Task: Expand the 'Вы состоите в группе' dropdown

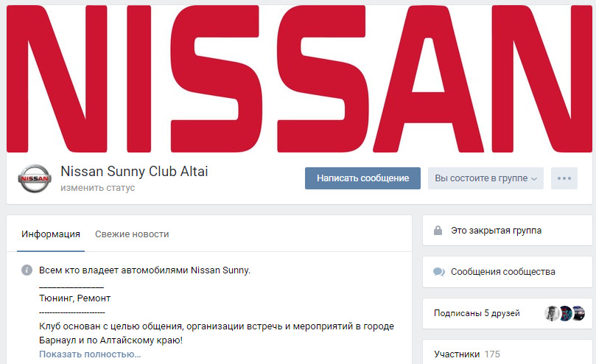Action: [485, 178]
